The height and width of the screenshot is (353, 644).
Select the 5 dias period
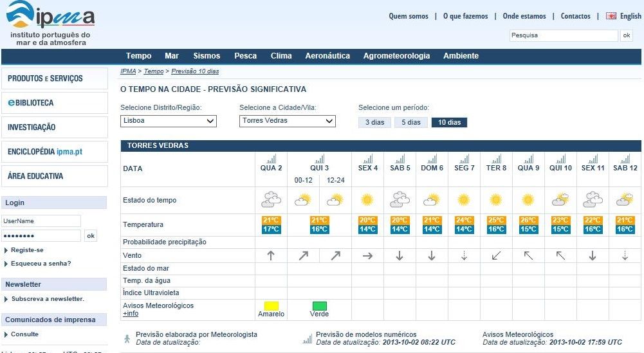click(410, 122)
